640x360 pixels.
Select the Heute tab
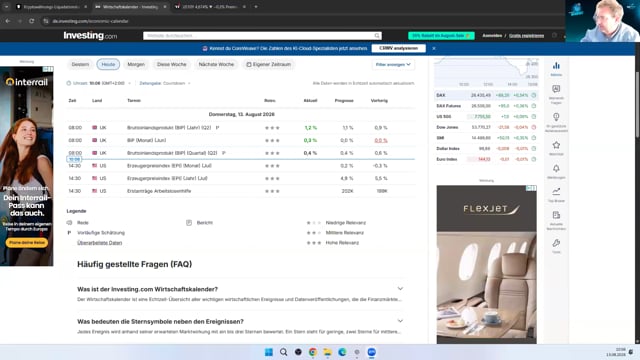point(108,64)
